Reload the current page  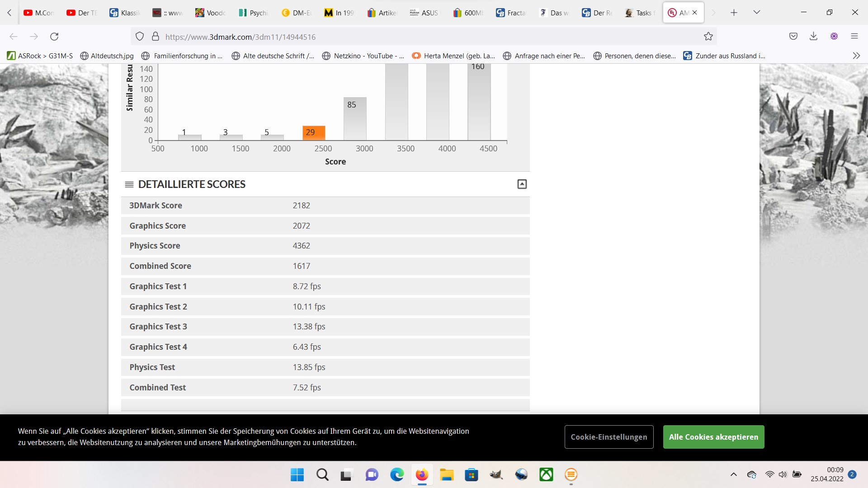point(54,37)
